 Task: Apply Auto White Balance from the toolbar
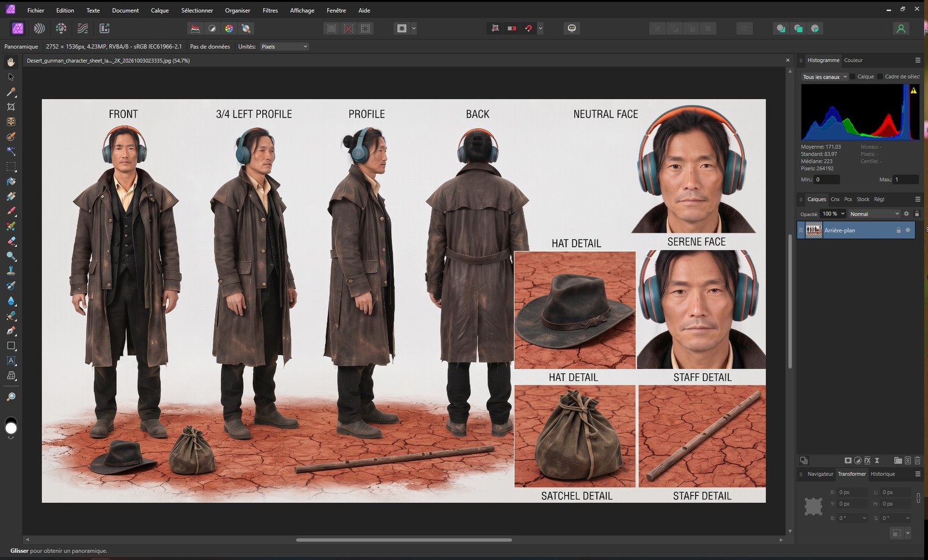246,28
